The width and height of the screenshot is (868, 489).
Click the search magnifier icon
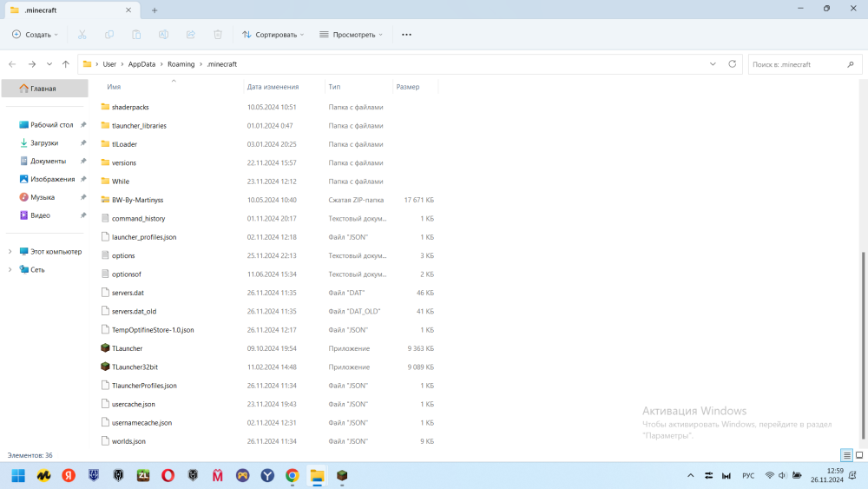tap(851, 64)
